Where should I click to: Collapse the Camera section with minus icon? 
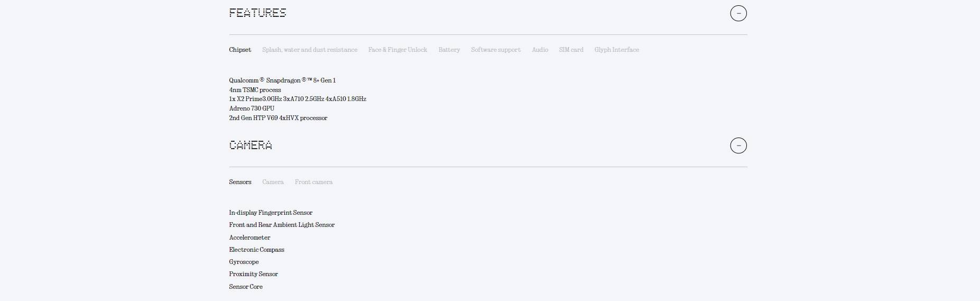pyautogui.click(x=738, y=145)
